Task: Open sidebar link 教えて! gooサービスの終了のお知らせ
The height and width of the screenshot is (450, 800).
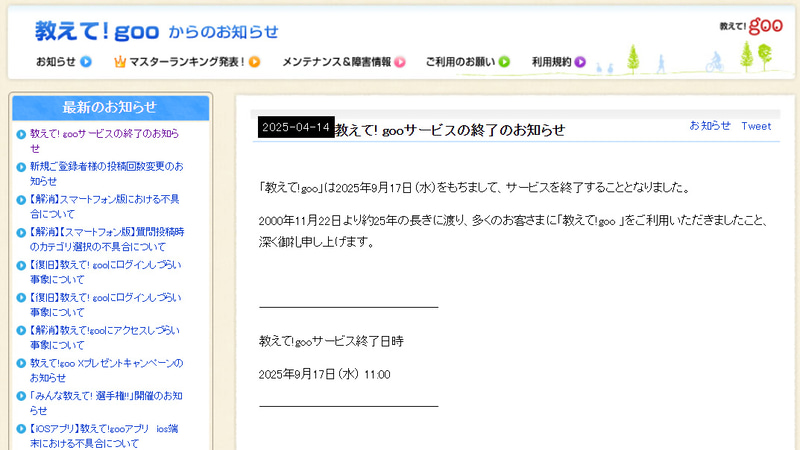Action: (x=105, y=141)
